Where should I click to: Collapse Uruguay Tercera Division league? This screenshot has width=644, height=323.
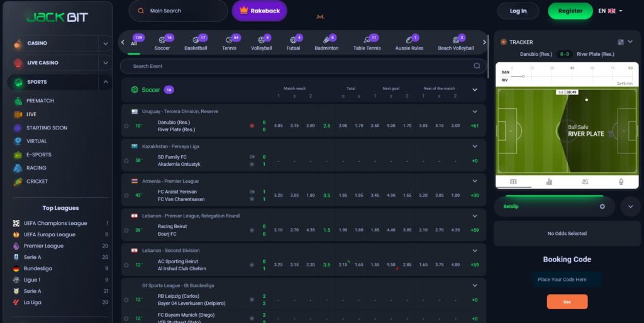tap(475, 112)
